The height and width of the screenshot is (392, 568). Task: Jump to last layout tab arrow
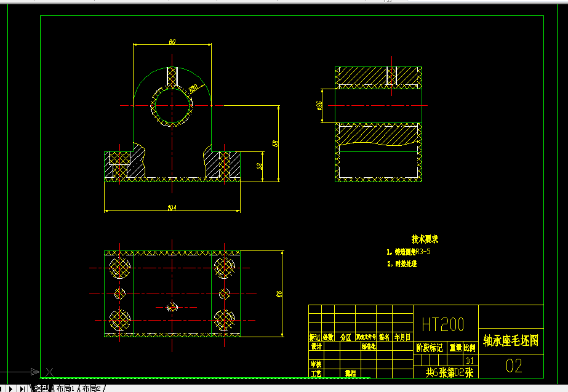tap(22, 389)
